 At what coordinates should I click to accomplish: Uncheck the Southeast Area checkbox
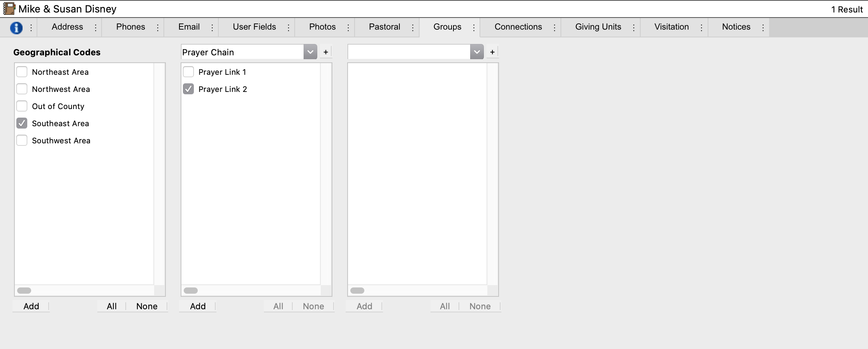coord(22,123)
